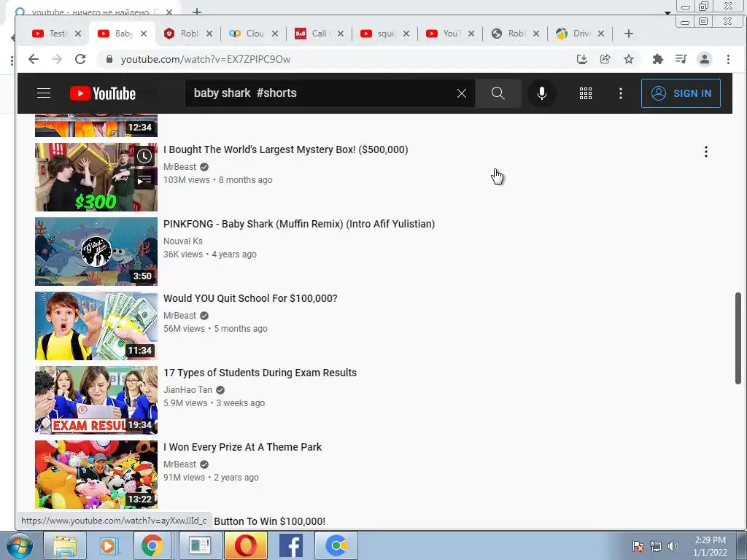747x560 pixels.
Task: Click the padlock site info icon
Action: pyautogui.click(x=109, y=59)
